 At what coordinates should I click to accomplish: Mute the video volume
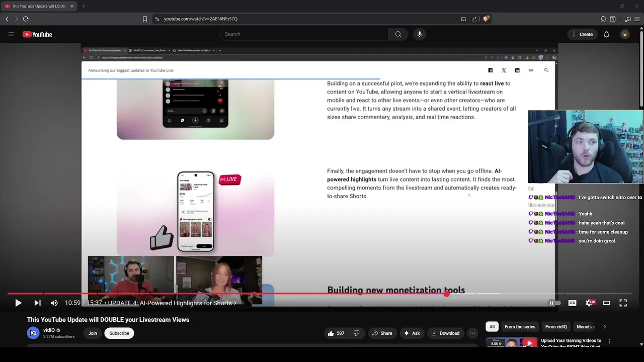point(54,303)
